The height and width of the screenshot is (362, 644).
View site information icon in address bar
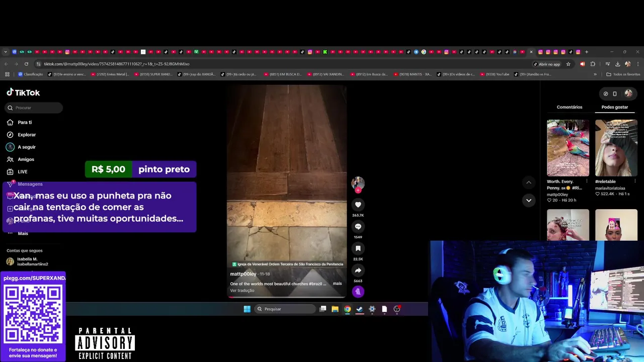coord(39,64)
